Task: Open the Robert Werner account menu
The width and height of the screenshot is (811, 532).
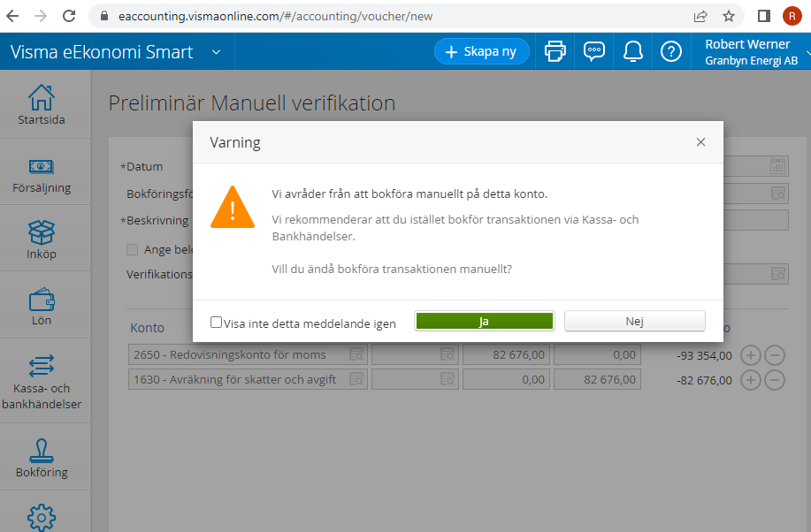Action: click(752, 52)
